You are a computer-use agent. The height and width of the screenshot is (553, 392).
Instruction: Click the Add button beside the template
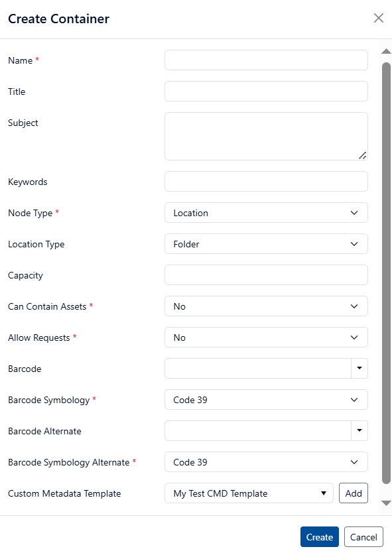pos(354,493)
